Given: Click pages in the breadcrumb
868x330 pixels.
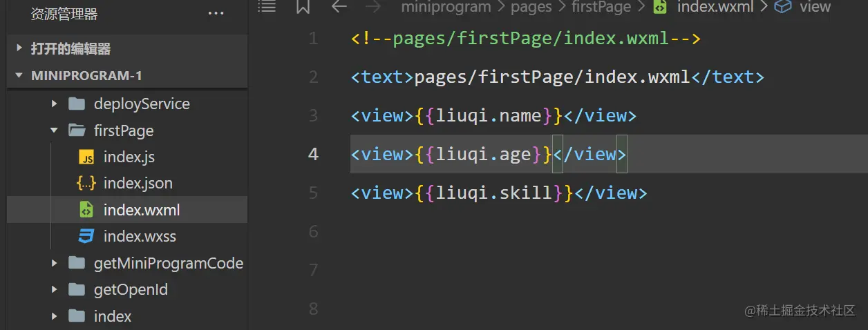Looking at the screenshot, I should [531, 6].
